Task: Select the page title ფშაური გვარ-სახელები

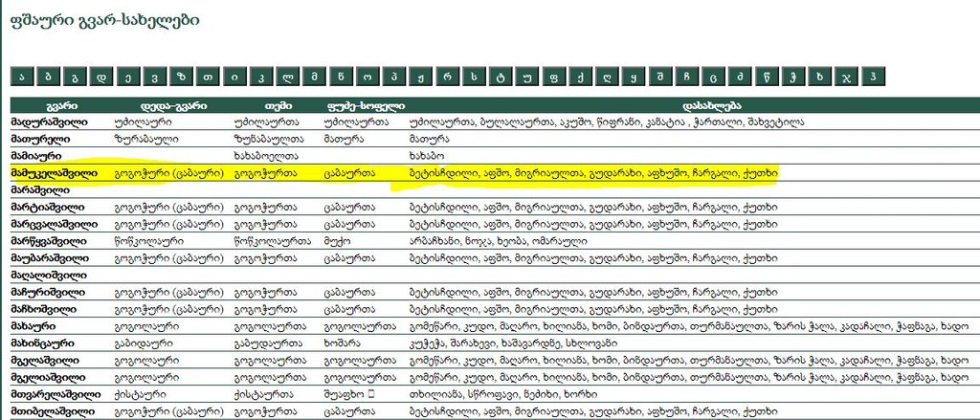Action: (105, 20)
